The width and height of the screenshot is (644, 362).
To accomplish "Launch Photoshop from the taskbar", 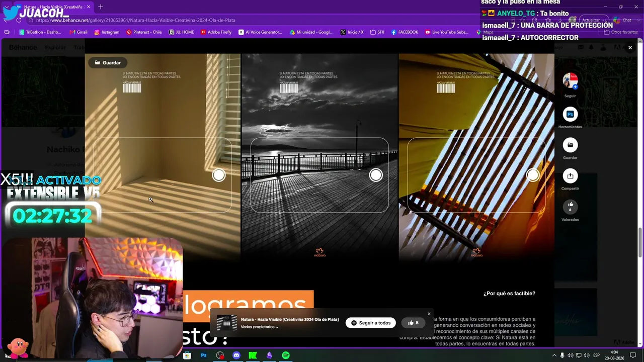I will [x=204, y=355].
